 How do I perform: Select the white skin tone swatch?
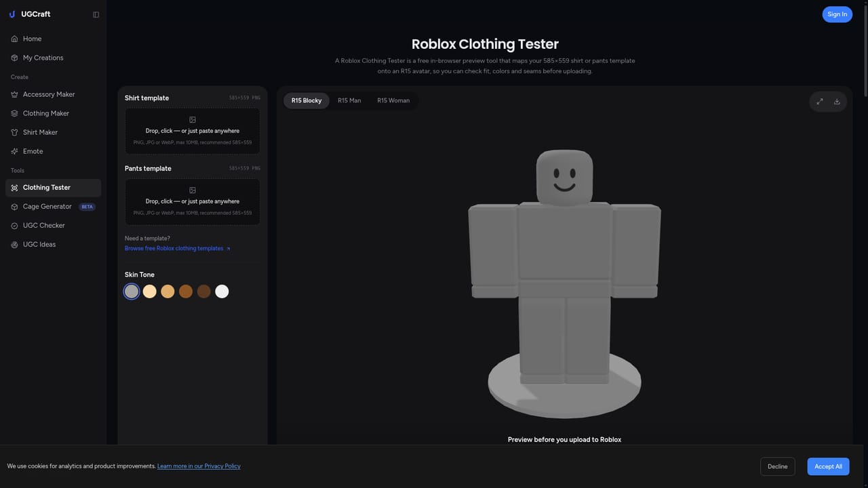tap(222, 291)
